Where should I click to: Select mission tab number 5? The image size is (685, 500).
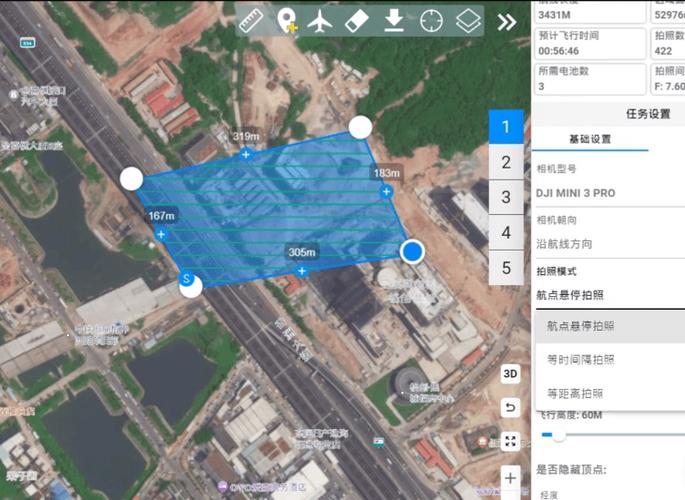[506, 268]
